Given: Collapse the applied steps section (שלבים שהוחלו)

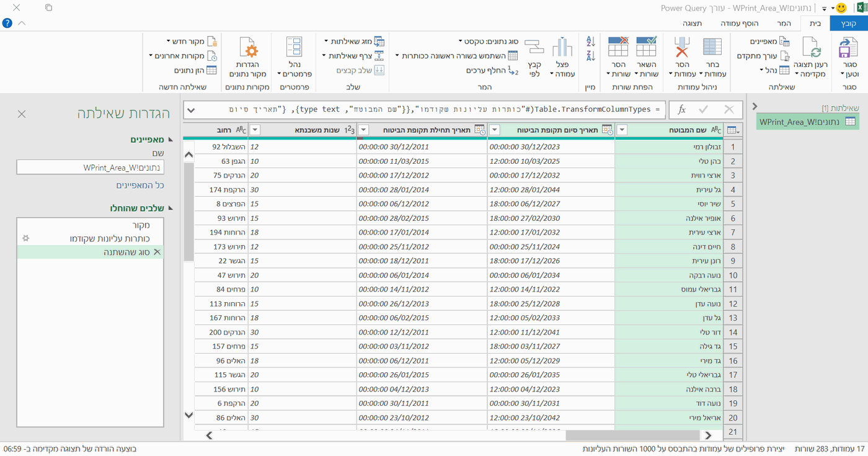Looking at the screenshot, I should tap(170, 208).
